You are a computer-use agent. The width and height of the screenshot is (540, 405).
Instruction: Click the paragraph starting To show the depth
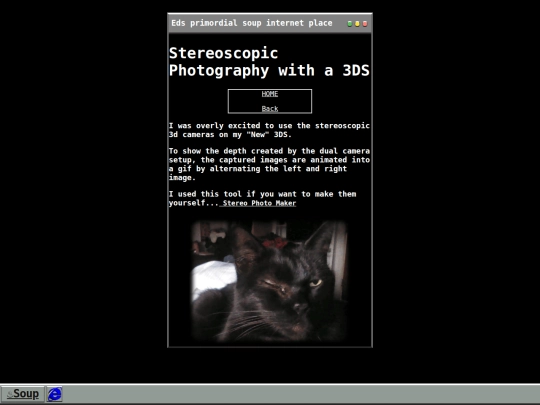pos(269,164)
